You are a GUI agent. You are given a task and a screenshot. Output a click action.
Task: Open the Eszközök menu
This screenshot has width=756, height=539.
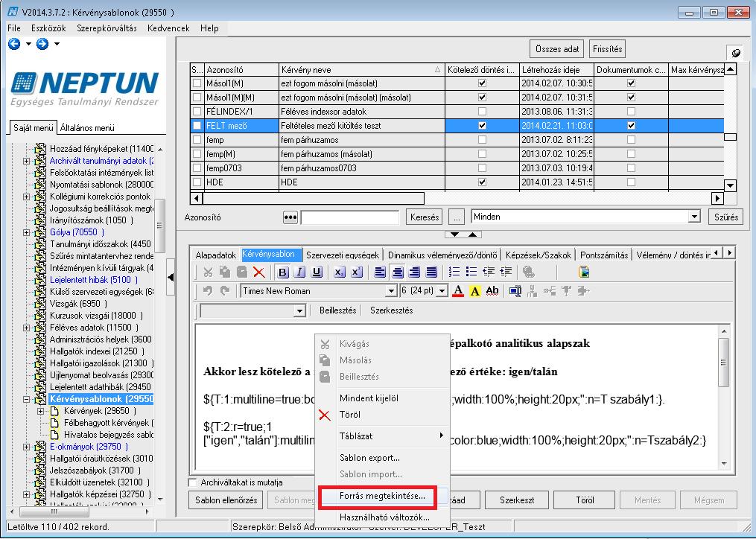(48, 28)
